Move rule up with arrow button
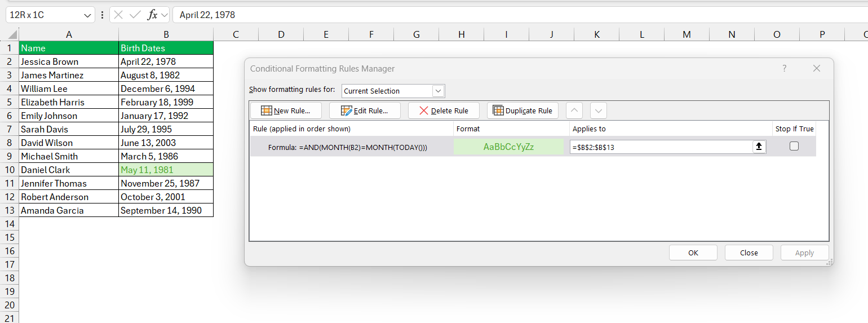The width and height of the screenshot is (868, 323). (574, 110)
